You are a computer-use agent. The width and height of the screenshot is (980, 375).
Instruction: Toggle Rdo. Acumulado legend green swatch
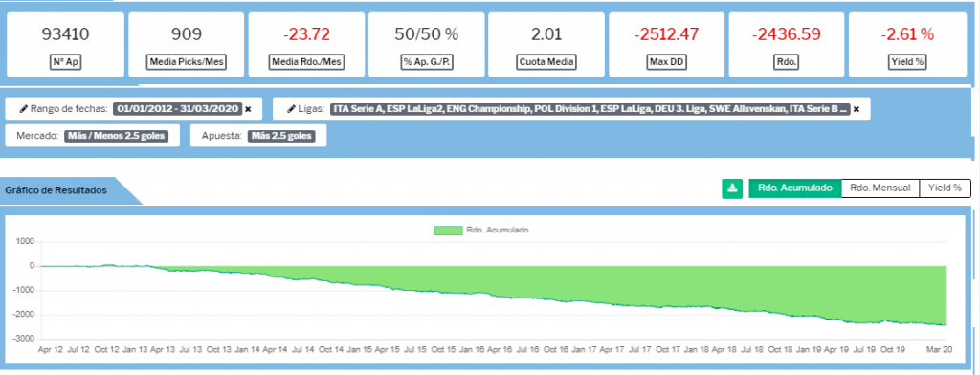tap(448, 230)
